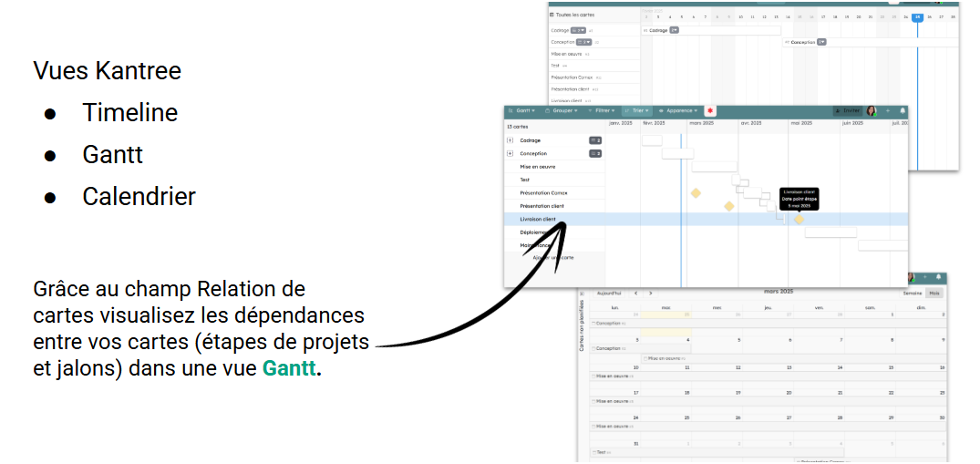Click the sub-card count badge on Gantt Conception row
980x464 pixels.
595,154
